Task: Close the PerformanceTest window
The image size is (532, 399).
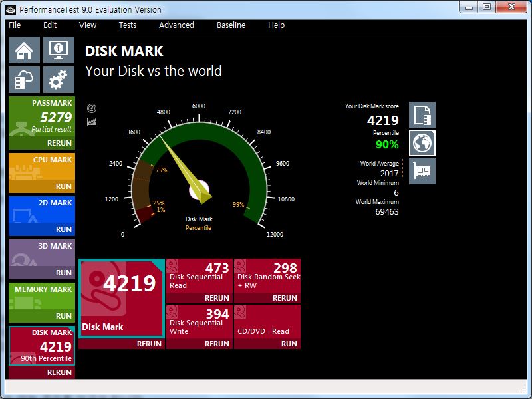Action: (511, 7)
